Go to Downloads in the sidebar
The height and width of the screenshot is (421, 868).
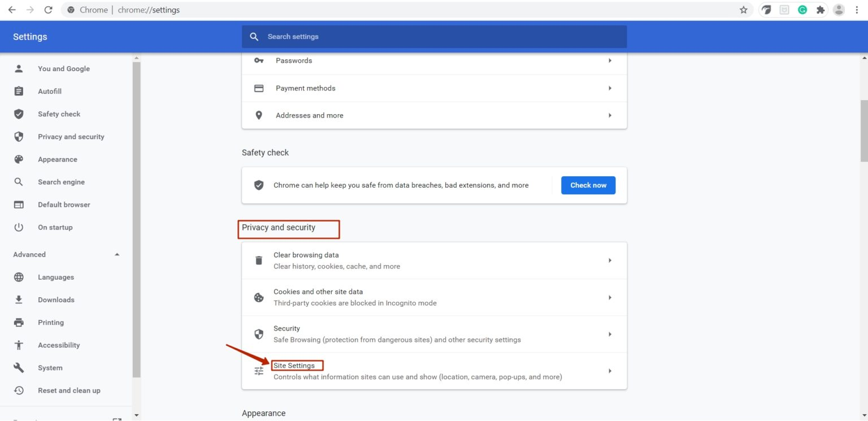56,300
